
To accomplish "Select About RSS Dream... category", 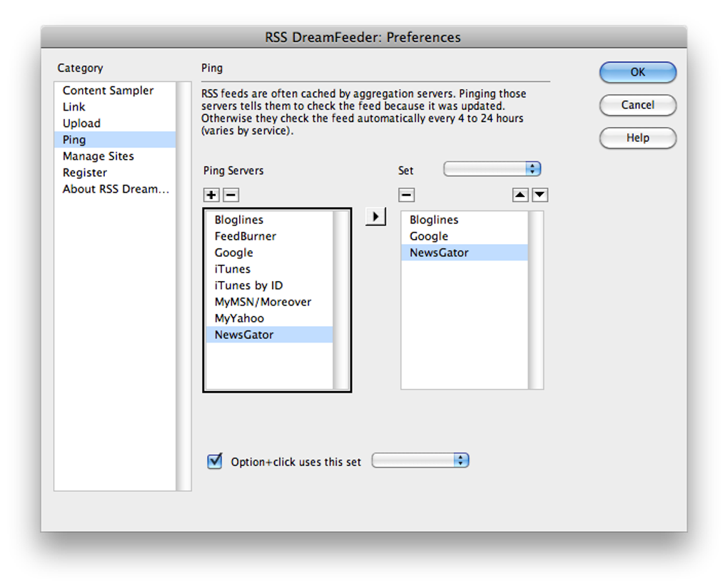I will point(115,189).
